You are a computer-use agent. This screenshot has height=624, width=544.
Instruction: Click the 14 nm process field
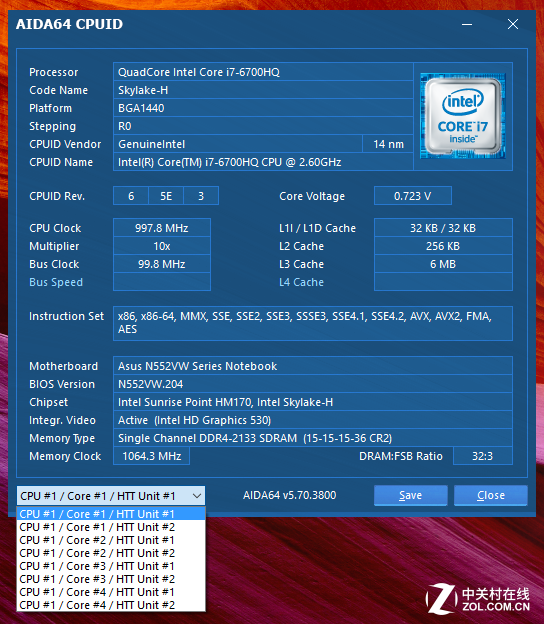tap(388, 144)
